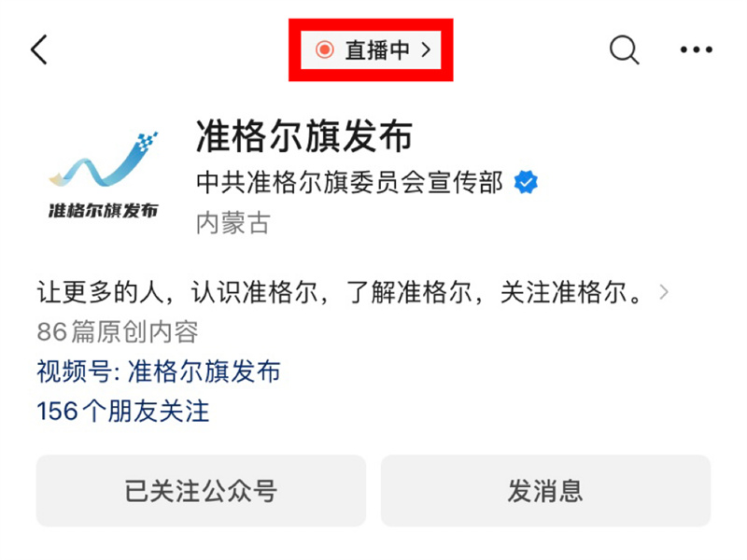Tap the red live recording dot

point(324,49)
